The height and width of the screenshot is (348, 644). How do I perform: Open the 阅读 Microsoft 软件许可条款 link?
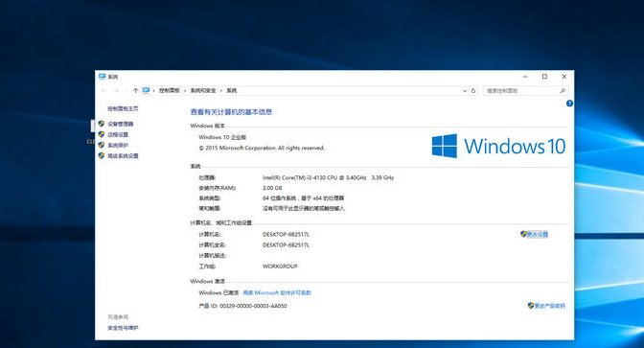(x=277, y=292)
